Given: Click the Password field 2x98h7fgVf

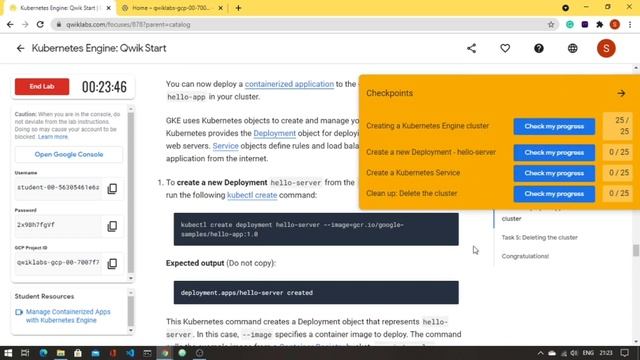Looking at the screenshot, I should (58, 225).
